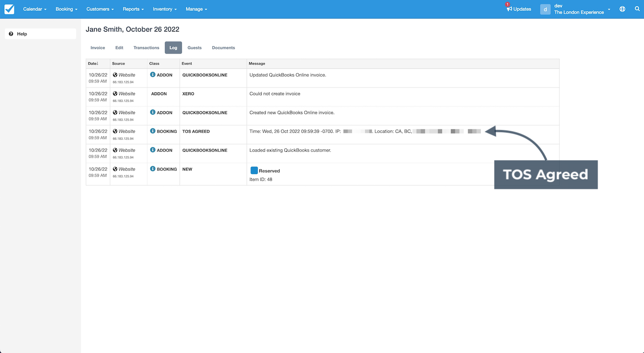Image resolution: width=644 pixels, height=353 pixels.
Task: Click 'The London Experience' account name
Action: [579, 12]
